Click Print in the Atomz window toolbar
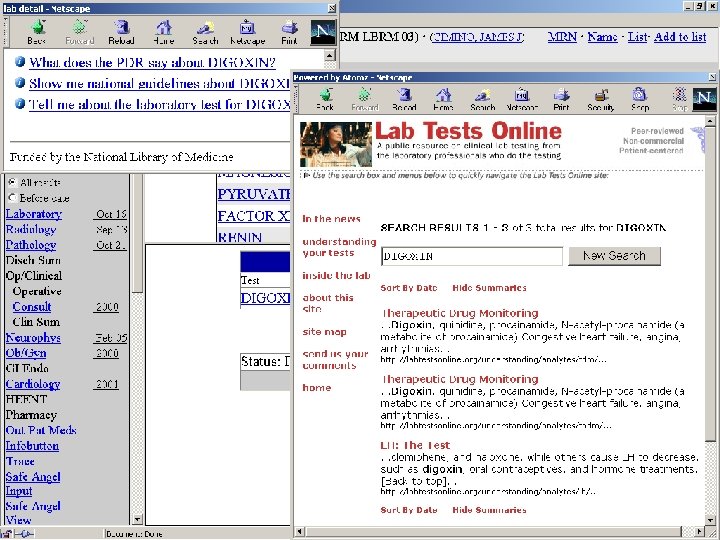The height and width of the screenshot is (540, 720). coord(561,99)
